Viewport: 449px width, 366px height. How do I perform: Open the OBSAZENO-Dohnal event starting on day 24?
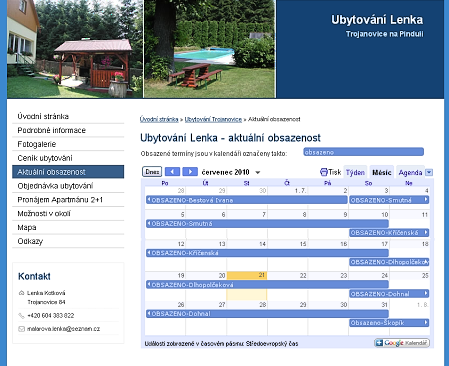[389, 294]
